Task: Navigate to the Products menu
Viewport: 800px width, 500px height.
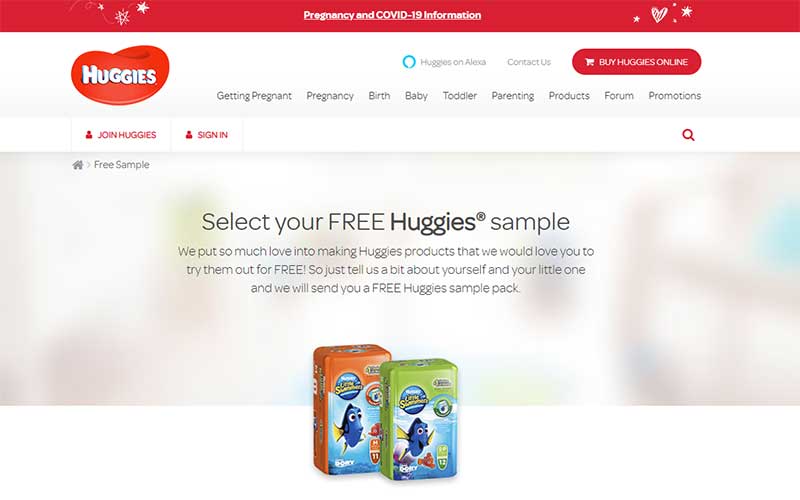Action: tap(569, 96)
